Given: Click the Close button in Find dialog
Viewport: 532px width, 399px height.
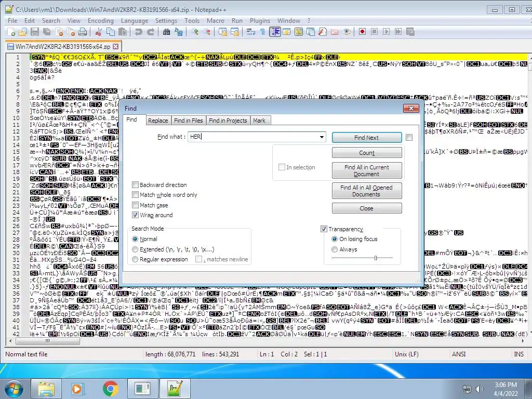Looking at the screenshot, I should pyautogui.click(x=367, y=208).
